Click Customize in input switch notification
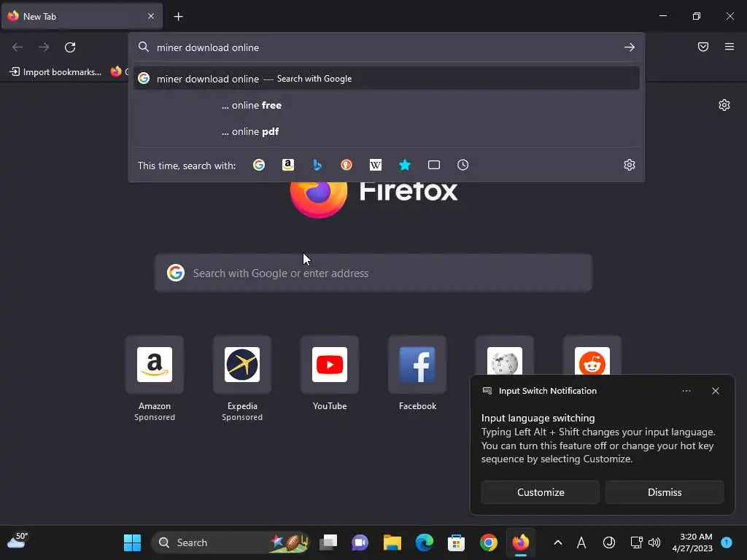The image size is (747, 560). [x=541, y=492]
